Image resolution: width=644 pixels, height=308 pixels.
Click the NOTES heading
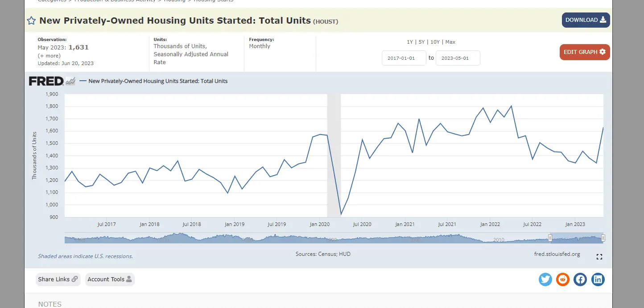coord(50,304)
